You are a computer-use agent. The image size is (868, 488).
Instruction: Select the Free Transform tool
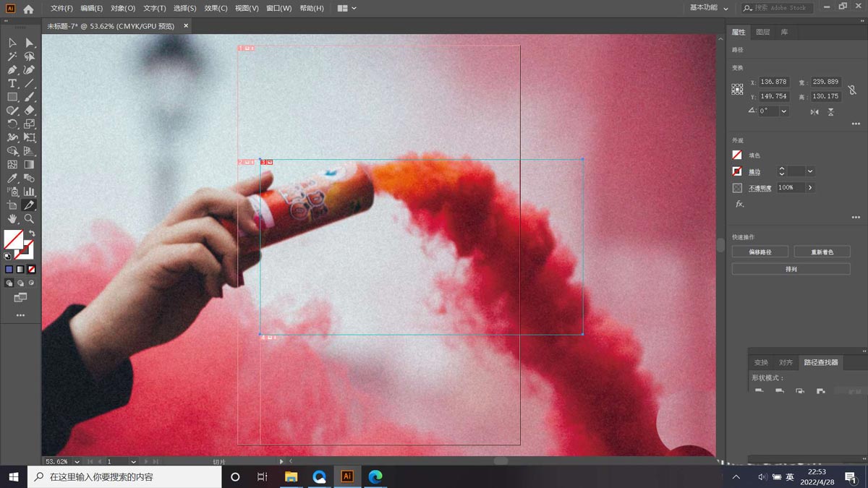pos(29,137)
